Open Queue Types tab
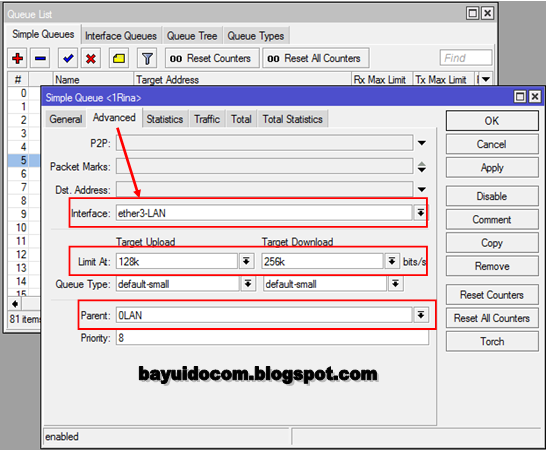The image size is (547, 450). [x=256, y=36]
